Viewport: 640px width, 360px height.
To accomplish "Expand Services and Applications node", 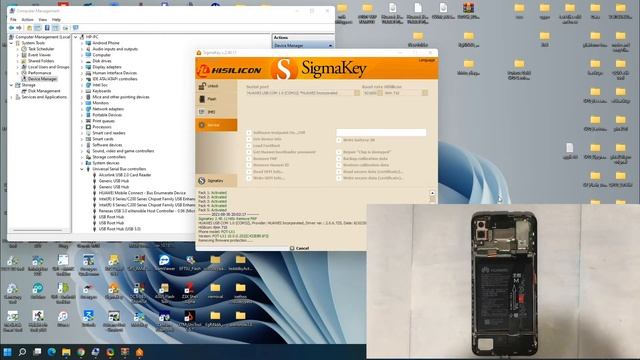I will (11, 97).
